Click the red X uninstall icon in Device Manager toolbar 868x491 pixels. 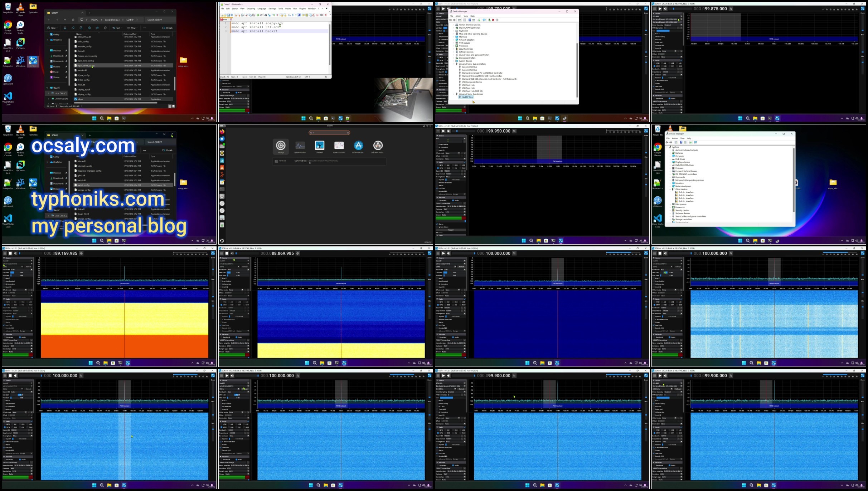point(493,20)
